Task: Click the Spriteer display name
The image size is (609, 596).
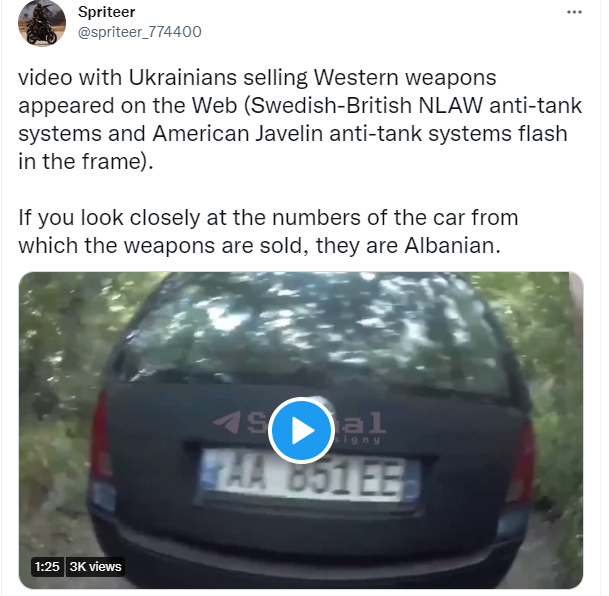Action: click(106, 12)
